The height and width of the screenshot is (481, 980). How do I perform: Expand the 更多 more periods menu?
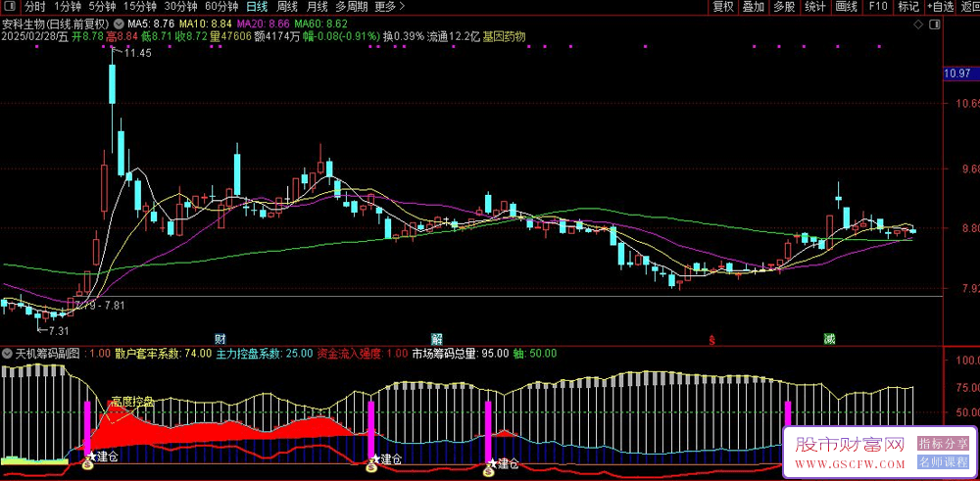pyautogui.click(x=389, y=7)
